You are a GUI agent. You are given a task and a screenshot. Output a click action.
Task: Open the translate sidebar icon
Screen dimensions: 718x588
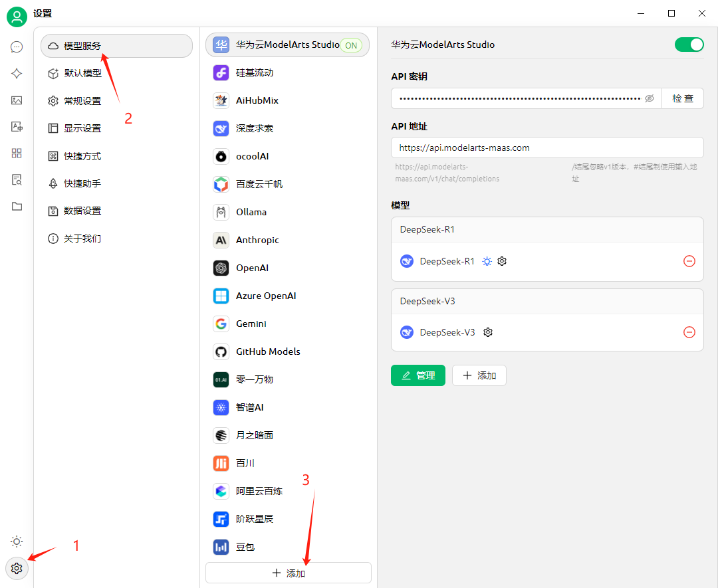[17, 127]
